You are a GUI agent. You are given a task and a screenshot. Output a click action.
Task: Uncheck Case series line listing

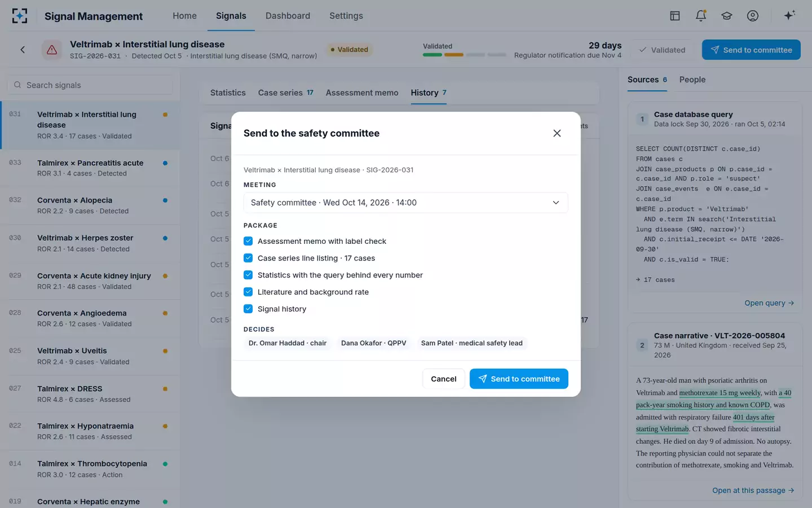point(248,258)
